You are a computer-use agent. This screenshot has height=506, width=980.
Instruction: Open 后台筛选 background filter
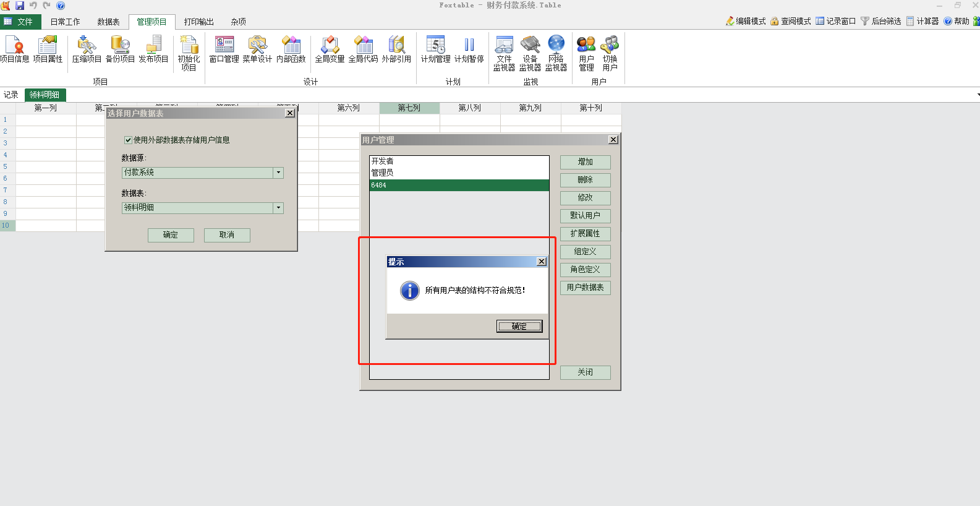[x=881, y=21]
